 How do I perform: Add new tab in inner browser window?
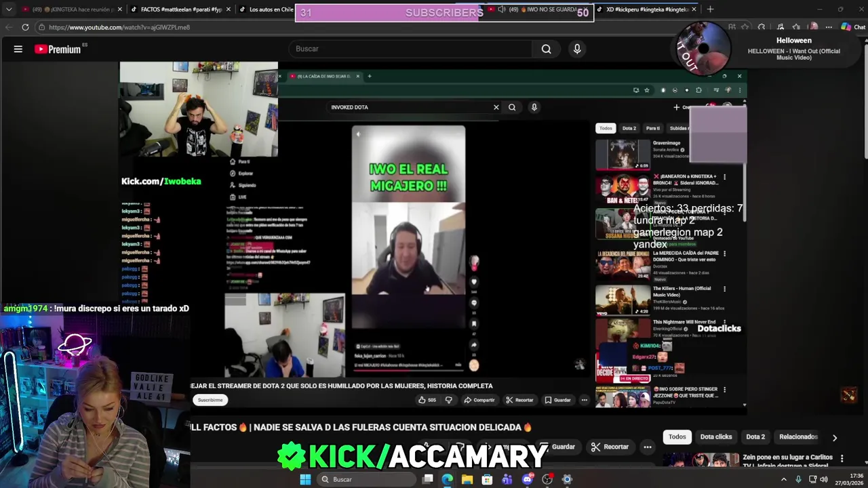point(370,76)
